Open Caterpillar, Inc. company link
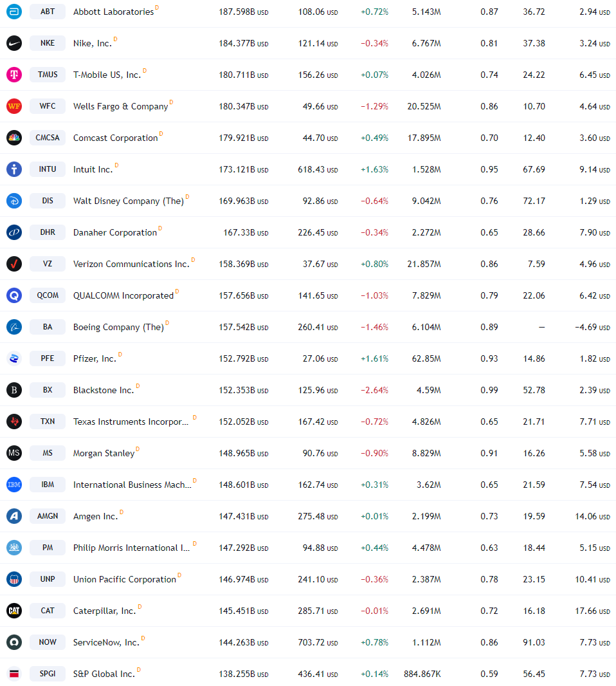The width and height of the screenshot is (616, 686). tap(104, 610)
